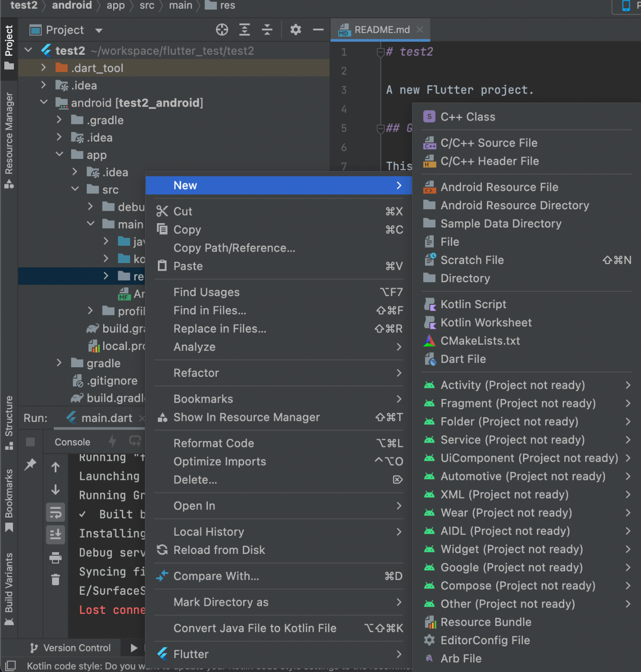Image resolution: width=641 pixels, height=672 pixels.
Task: Open the Structure side tab
Action: (9, 423)
